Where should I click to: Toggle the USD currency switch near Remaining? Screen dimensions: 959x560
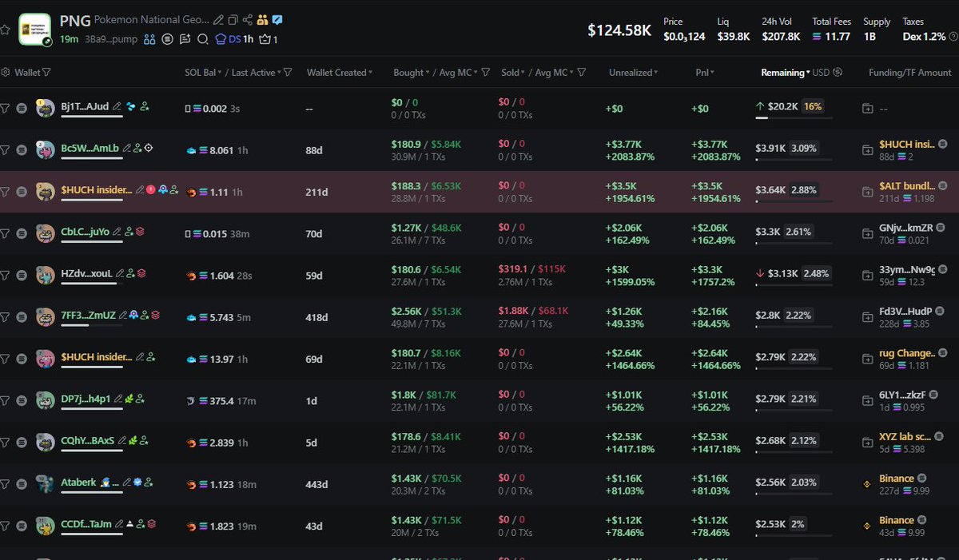[837, 73]
